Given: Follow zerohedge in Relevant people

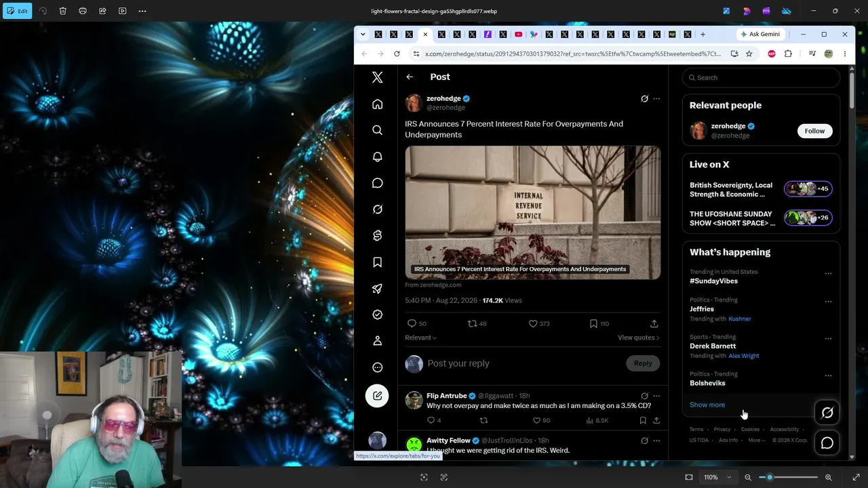Looking at the screenshot, I should click(x=814, y=131).
